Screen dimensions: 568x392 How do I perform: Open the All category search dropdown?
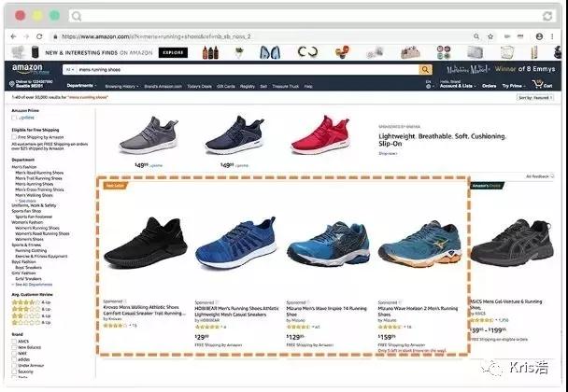pyautogui.click(x=70, y=69)
